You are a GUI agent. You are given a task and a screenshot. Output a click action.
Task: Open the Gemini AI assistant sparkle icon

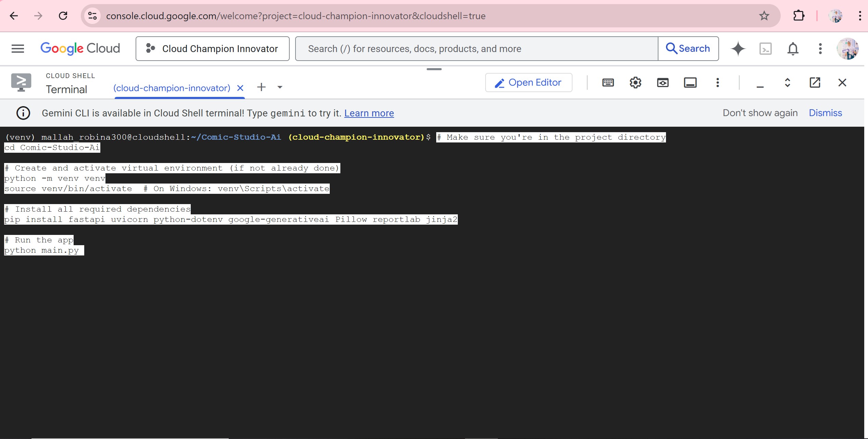pyautogui.click(x=738, y=49)
